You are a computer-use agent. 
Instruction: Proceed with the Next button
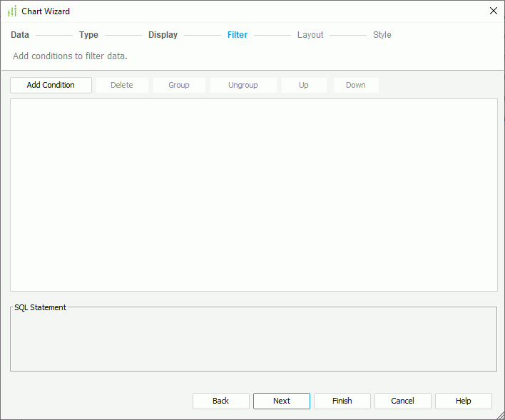click(282, 401)
